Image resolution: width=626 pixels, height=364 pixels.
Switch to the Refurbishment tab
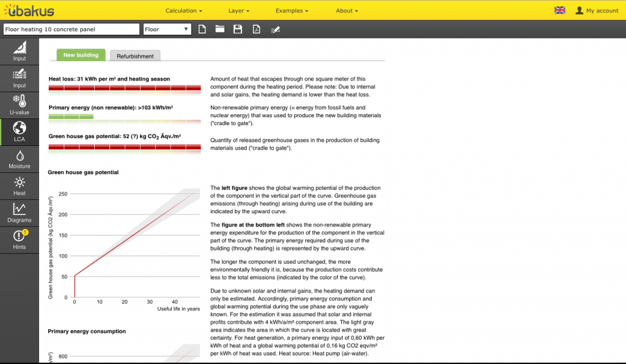[135, 56]
